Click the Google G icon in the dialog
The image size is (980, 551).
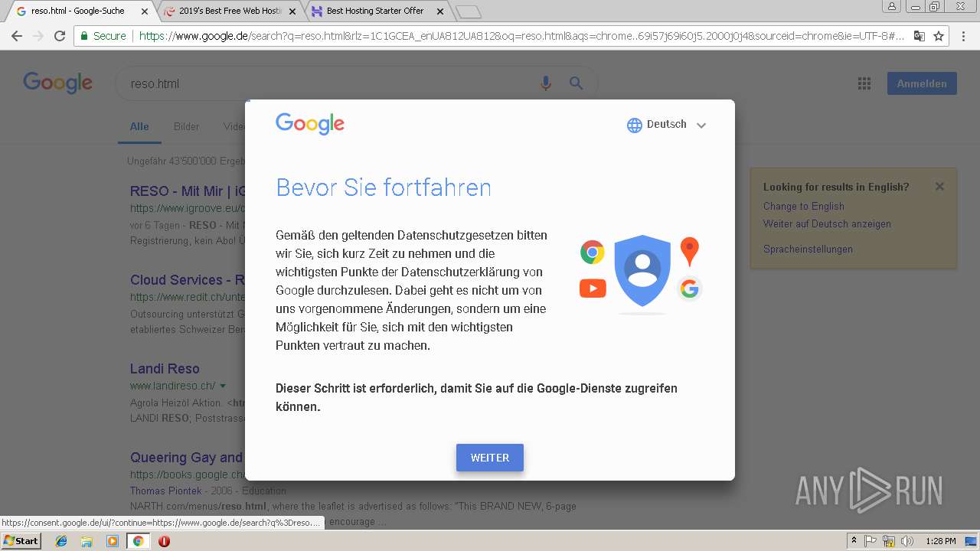click(690, 289)
